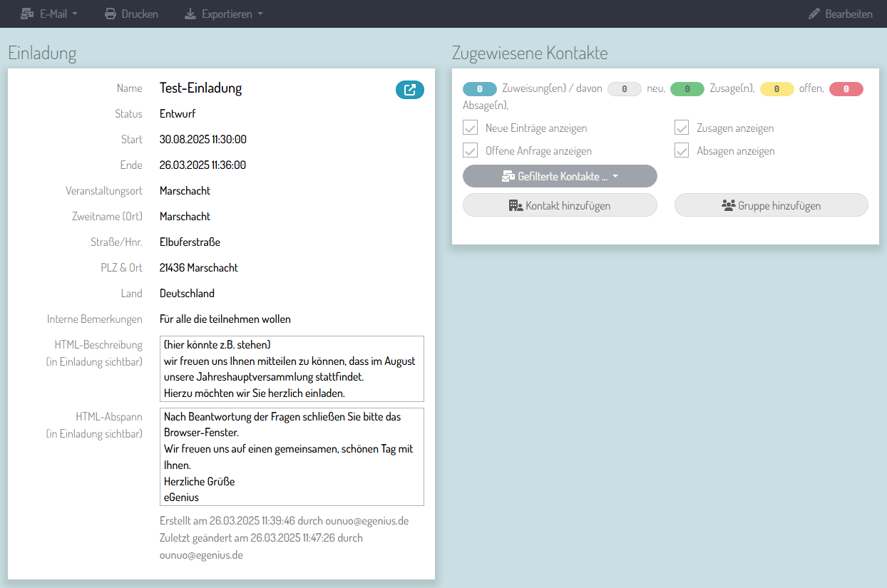This screenshot has height=588, width=887.
Task: Click the printer icon for Drucken
Action: [x=111, y=14]
